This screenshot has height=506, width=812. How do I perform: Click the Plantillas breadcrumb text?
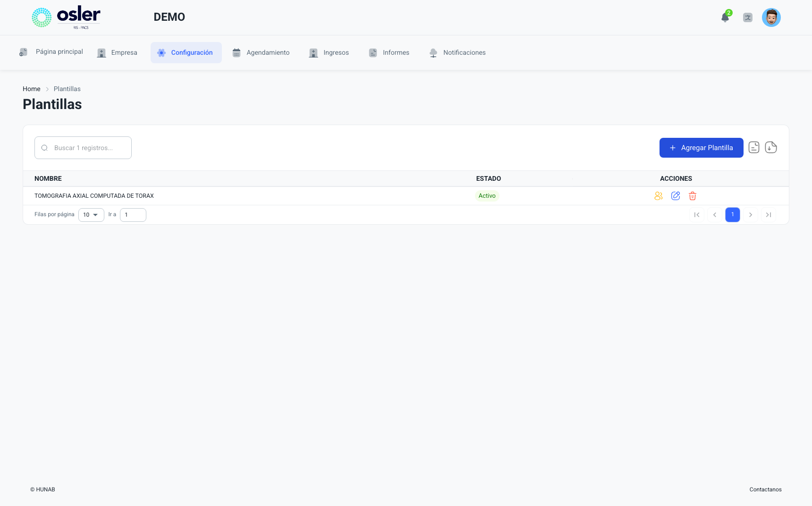point(67,89)
